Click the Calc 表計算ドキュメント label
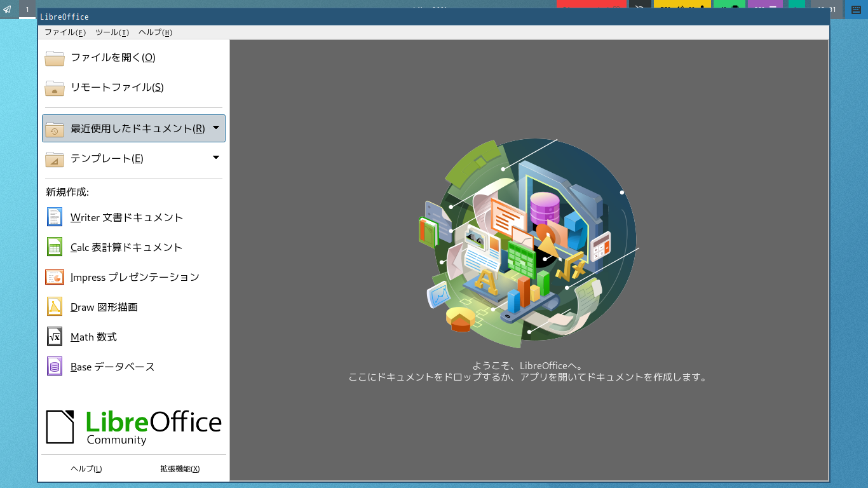Screen dimensions: 868x488 pyautogui.click(x=126, y=247)
